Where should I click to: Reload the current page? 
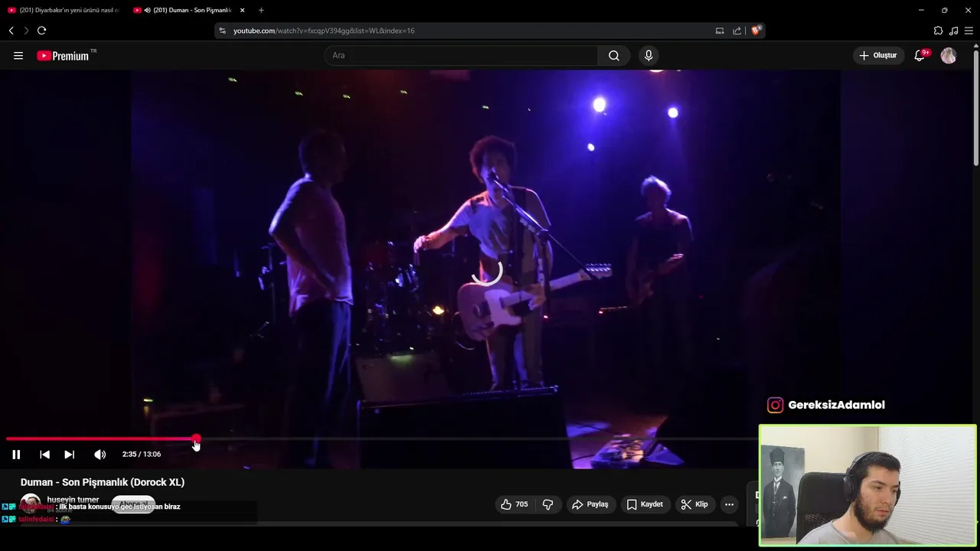pyautogui.click(x=41, y=31)
